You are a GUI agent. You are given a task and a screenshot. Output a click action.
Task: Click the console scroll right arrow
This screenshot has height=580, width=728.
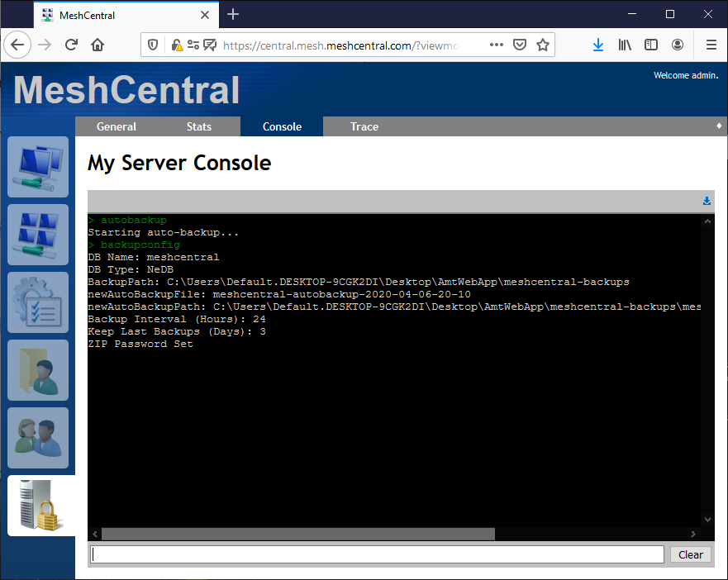[693, 534]
